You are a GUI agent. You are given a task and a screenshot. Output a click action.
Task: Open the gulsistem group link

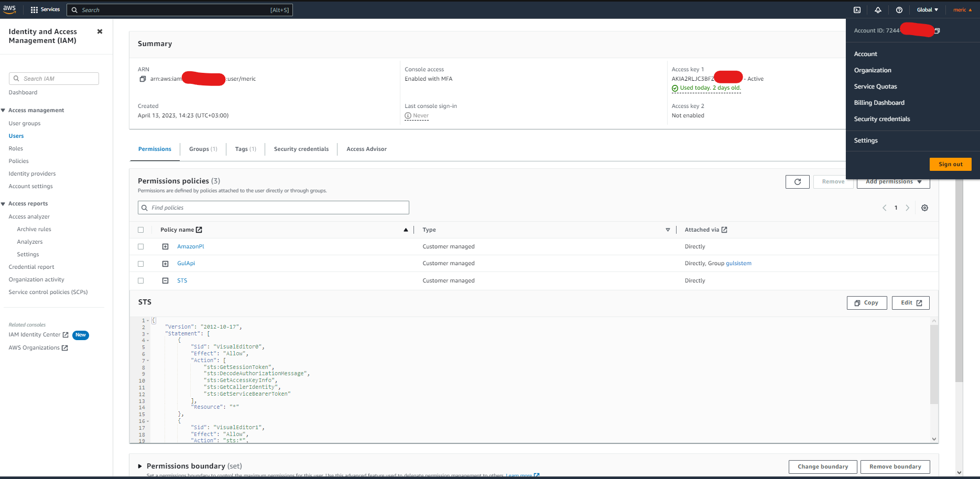(x=738, y=263)
